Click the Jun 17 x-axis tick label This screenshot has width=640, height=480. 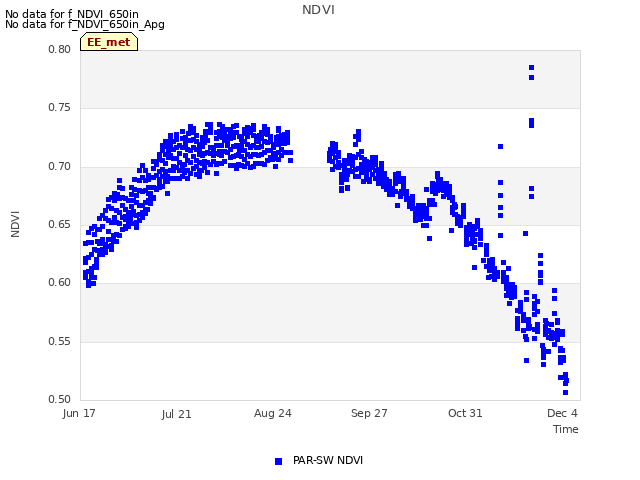tap(79, 413)
